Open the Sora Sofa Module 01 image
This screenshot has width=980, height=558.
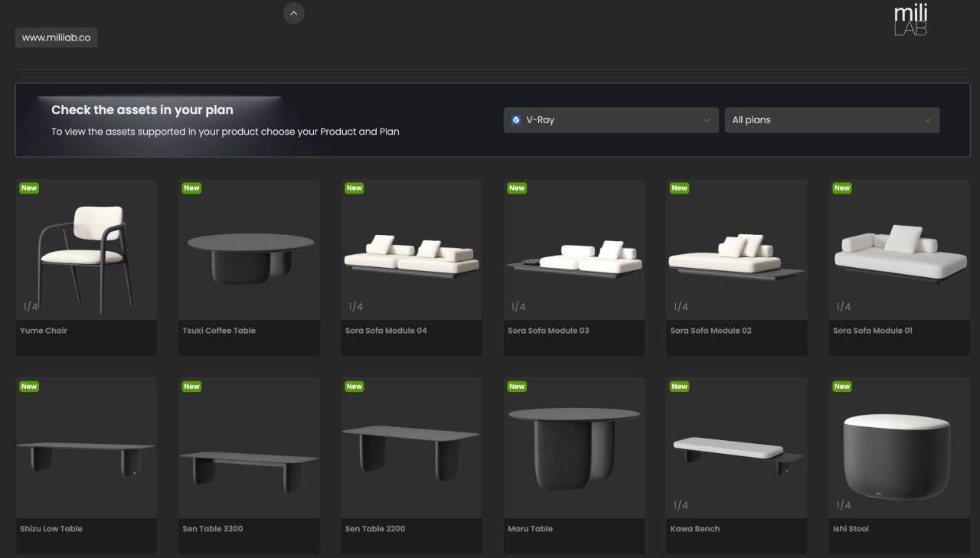[x=900, y=250]
